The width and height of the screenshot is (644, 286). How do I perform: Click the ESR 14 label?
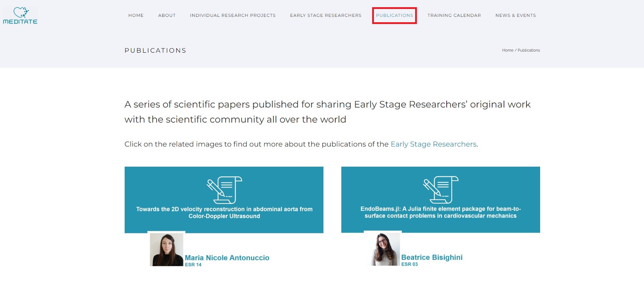pyautogui.click(x=193, y=265)
